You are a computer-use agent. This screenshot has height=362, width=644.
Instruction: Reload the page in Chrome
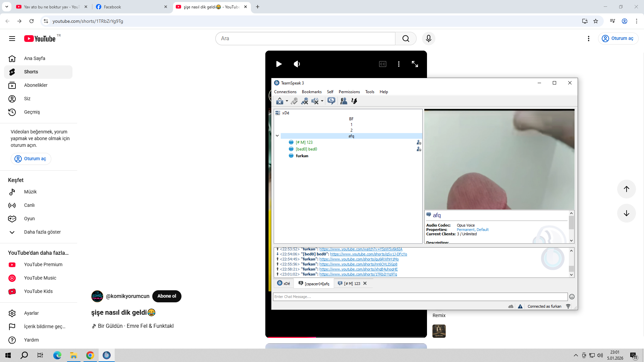point(32,21)
